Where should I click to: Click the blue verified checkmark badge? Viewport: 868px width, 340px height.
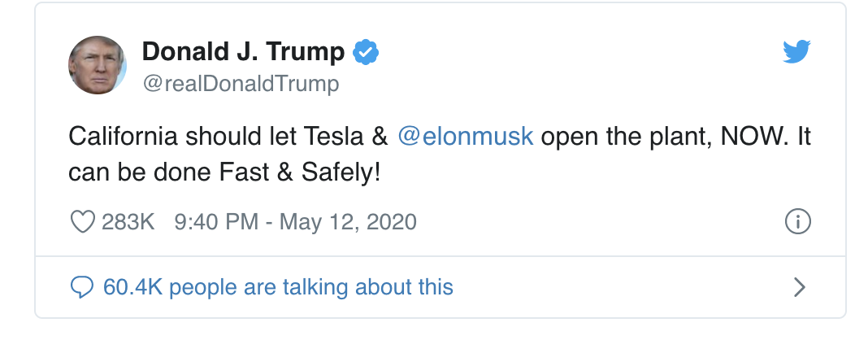366,53
